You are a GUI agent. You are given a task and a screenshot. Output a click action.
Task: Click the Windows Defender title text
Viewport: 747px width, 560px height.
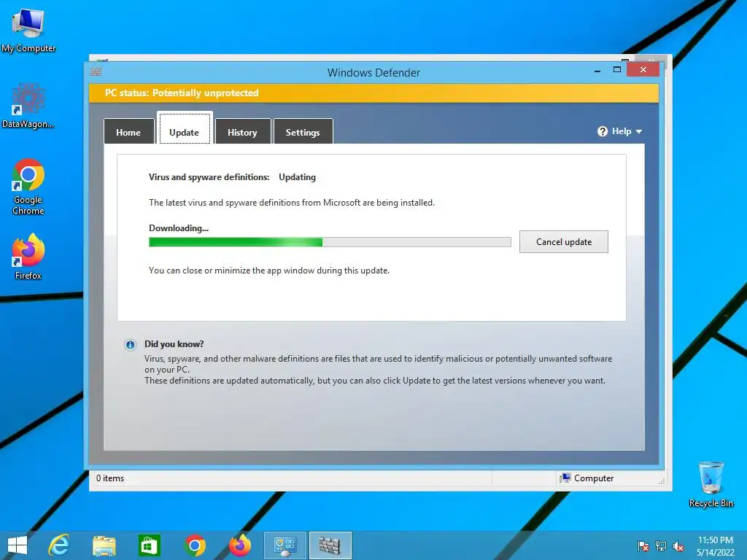pos(374,73)
